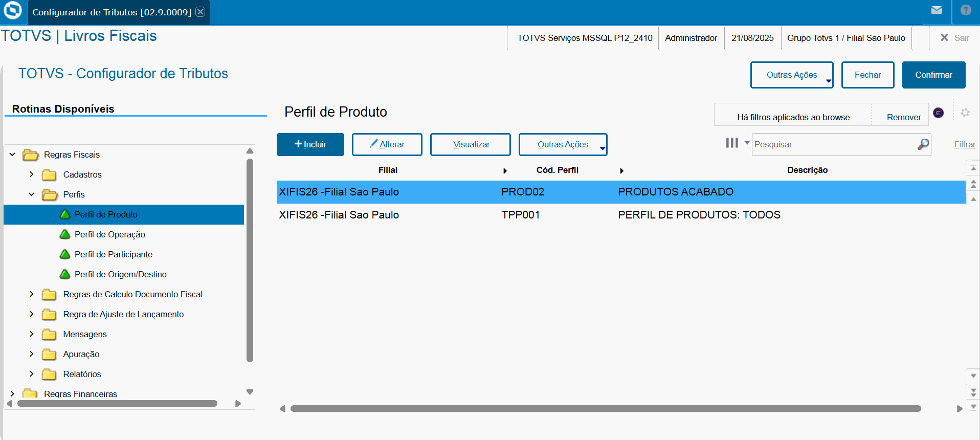Click the purple round filter indicator icon
The image size is (980, 440).
pyautogui.click(x=938, y=113)
